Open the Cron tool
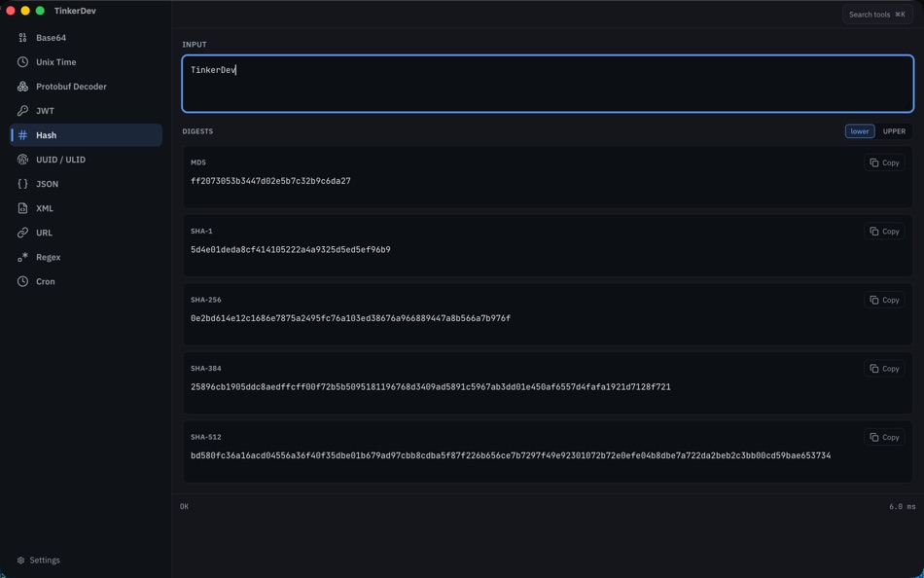Screen dimensions: 924x578 click(86, 281)
